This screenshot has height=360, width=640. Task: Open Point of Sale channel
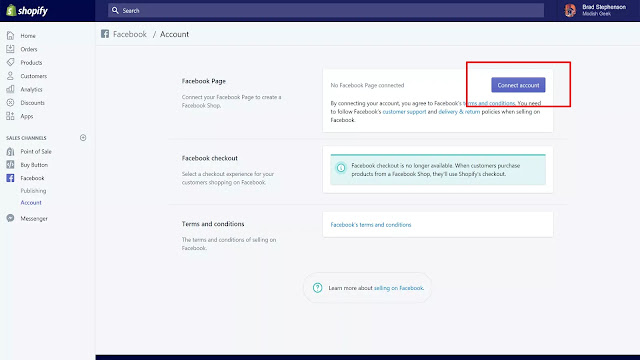pos(36,151)
